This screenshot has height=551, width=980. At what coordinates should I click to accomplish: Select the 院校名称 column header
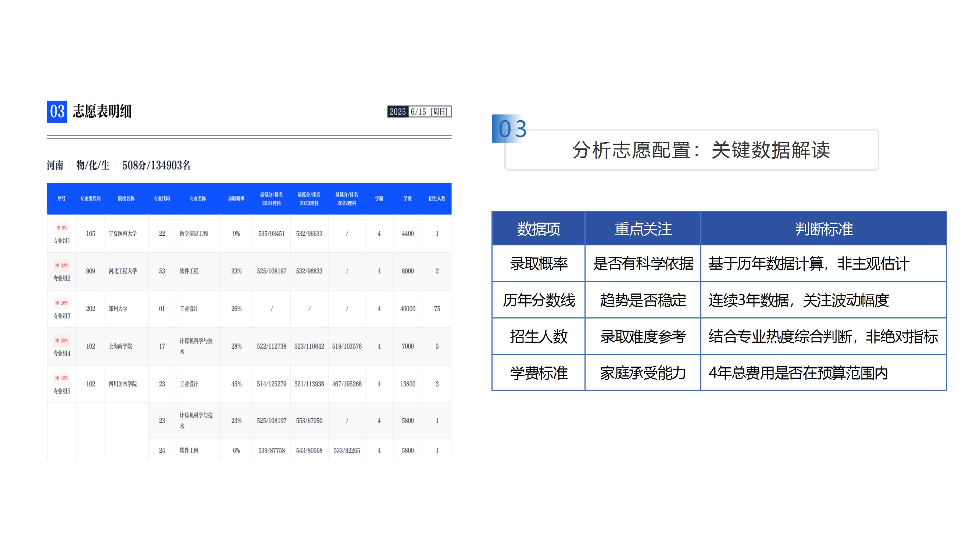126,198
